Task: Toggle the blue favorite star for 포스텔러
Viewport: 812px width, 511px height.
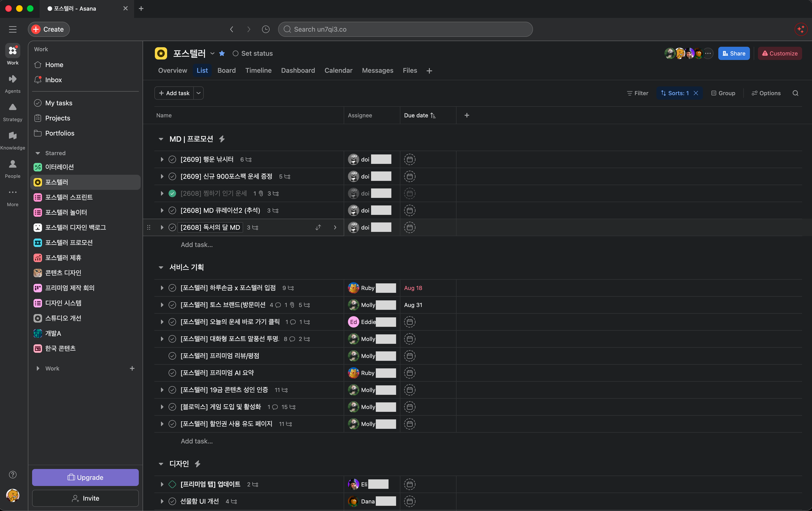Action: pyautogui.click(x=222, y=53)
